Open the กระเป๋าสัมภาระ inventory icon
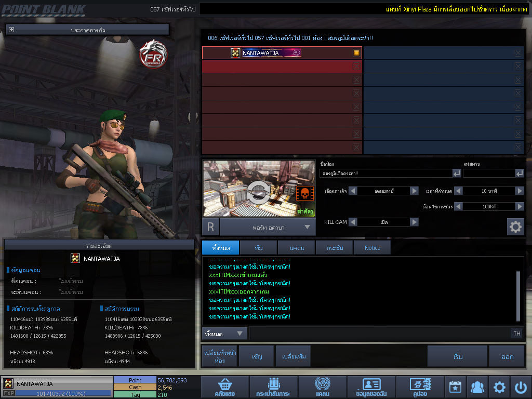The height and width of the screenshot is (399, 532). (273, 387)
